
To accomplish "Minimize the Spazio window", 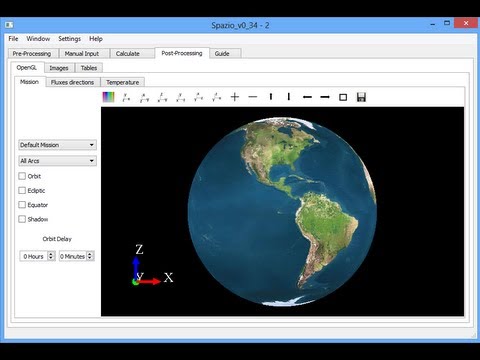I will (433, 24).
